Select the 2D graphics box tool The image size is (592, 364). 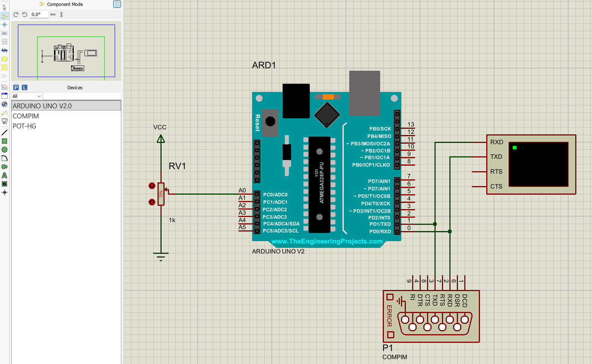coord(4,141)
